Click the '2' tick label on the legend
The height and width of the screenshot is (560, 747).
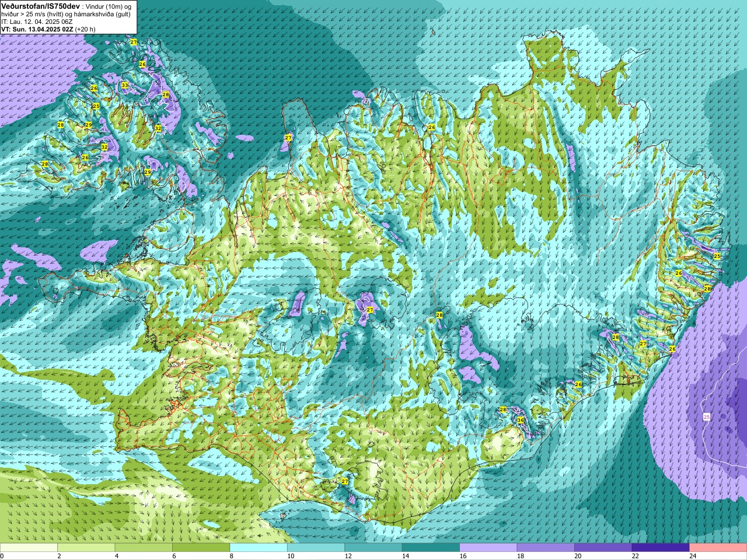point(60,556)
